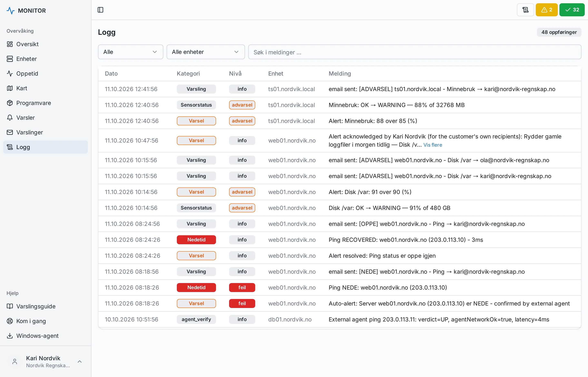Open Oversikt dashboard in sidebar

pos(46,44)
